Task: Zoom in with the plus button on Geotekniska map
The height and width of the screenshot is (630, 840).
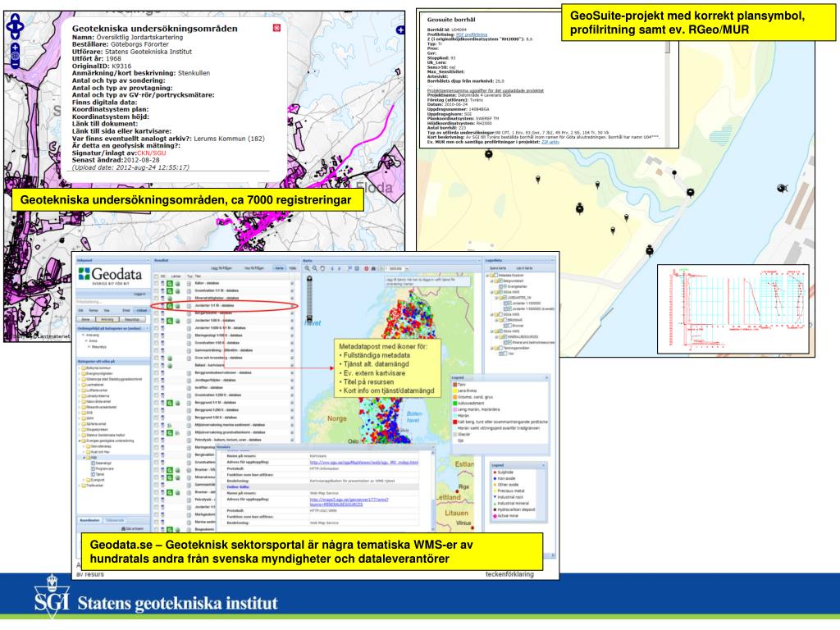Action: (15, 48)
